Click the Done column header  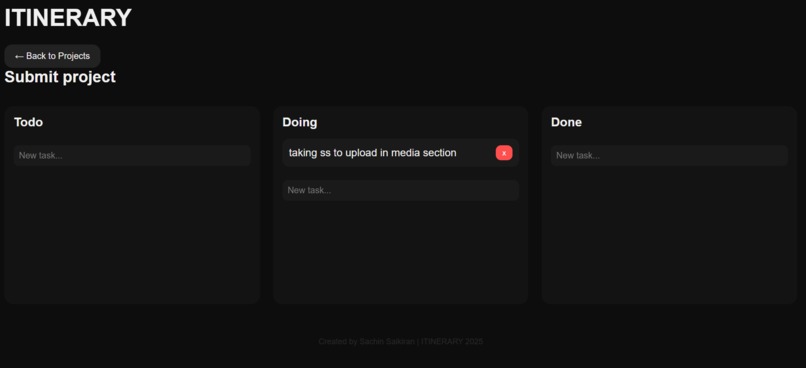(566, 122)
